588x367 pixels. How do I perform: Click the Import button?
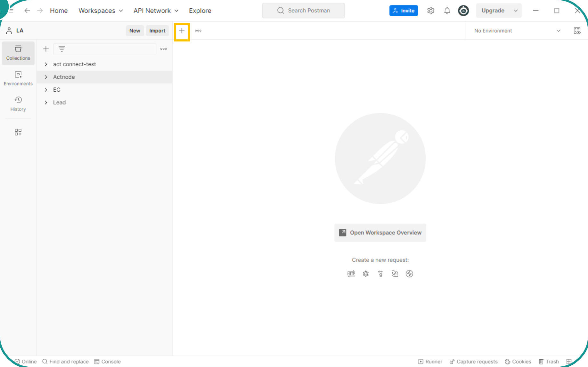(157, 31)
